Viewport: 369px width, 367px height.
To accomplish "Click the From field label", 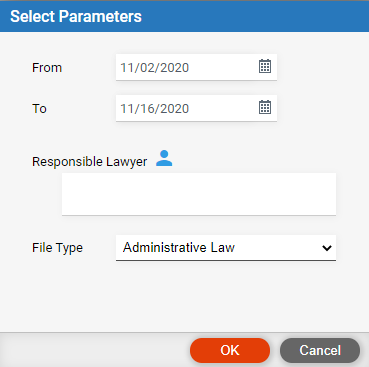I will pos(47,68).
